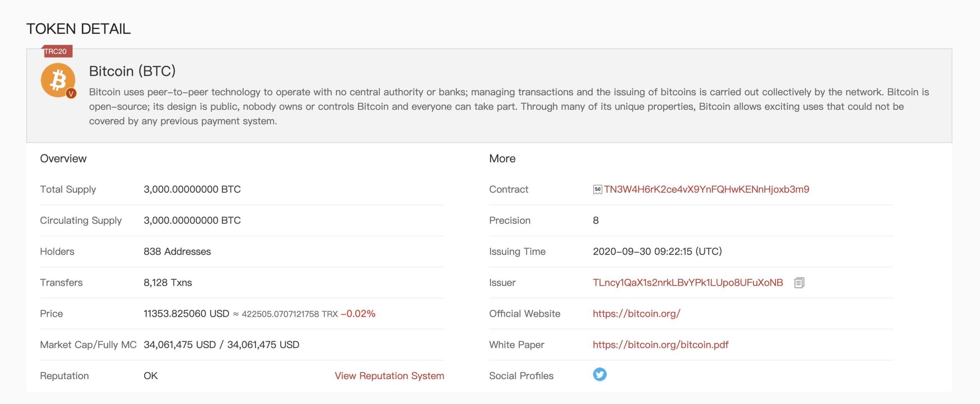Screen dimensions: 980x404
Task: Click the price 11353.825060 USD
Action: click(186, 314)
